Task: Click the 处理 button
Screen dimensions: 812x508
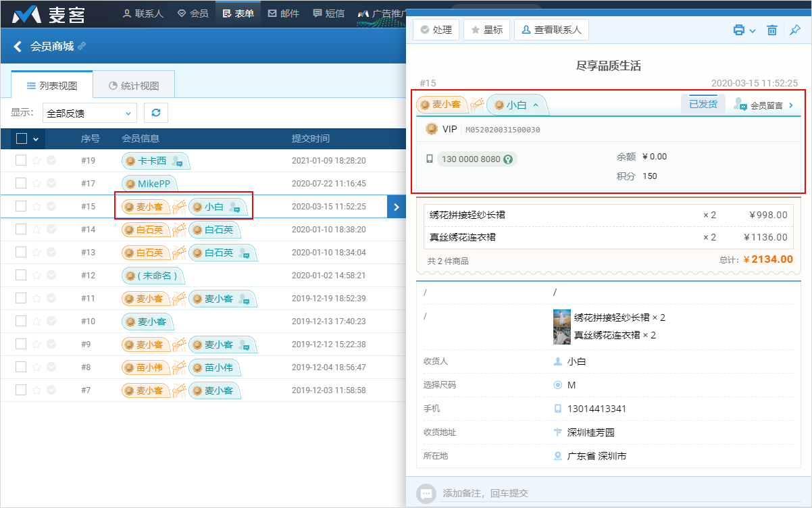Action: pyautogui.click(x=436, y=30)
